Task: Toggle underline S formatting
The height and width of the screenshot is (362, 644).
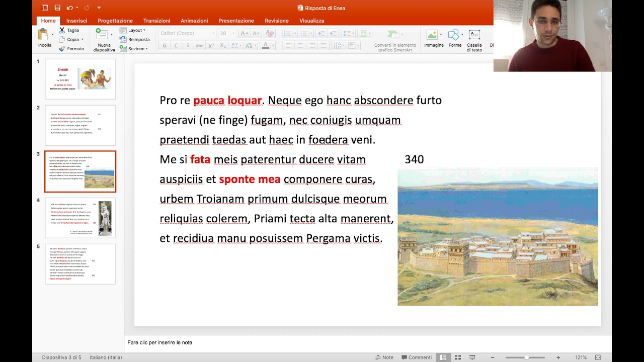Action: (x=188, y=46)
